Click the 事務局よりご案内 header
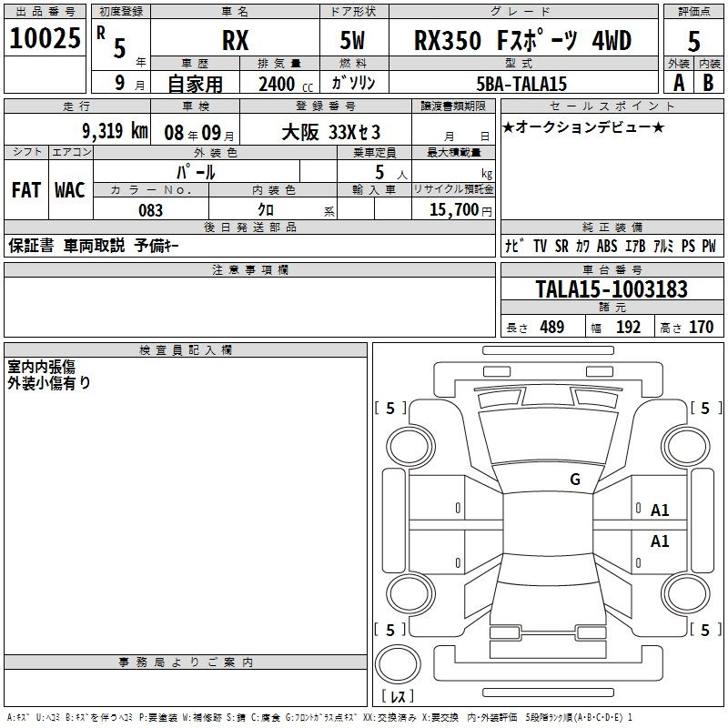This screenshot has width=728, height=728. pyautogui.click(x=186, y=662)
